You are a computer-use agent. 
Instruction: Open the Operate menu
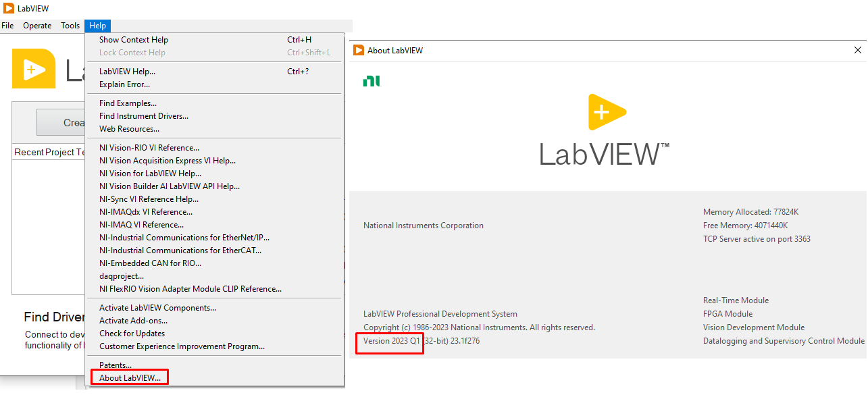pos(37,26)
